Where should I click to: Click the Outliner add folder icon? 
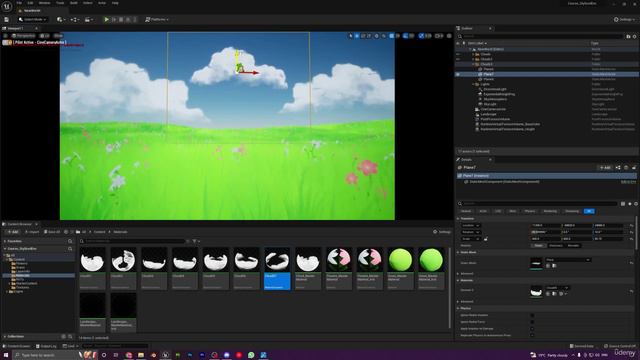pos(628,36)
